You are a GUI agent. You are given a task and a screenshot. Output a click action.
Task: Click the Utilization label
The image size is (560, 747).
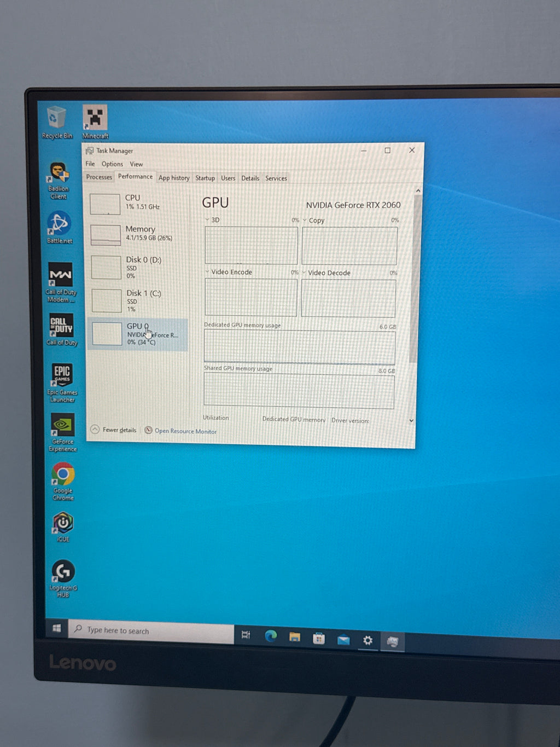(216, 418)
